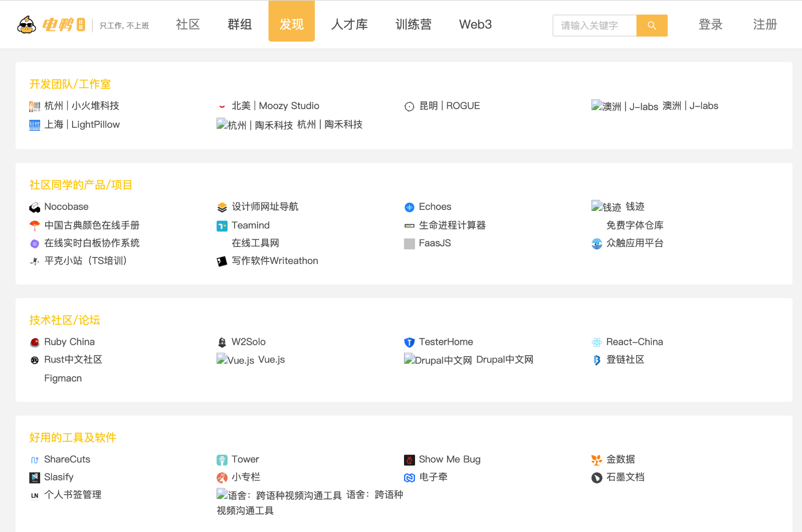Click the search magnifier button
This screenshot has height=532, width=802.
tap(652, 26)
